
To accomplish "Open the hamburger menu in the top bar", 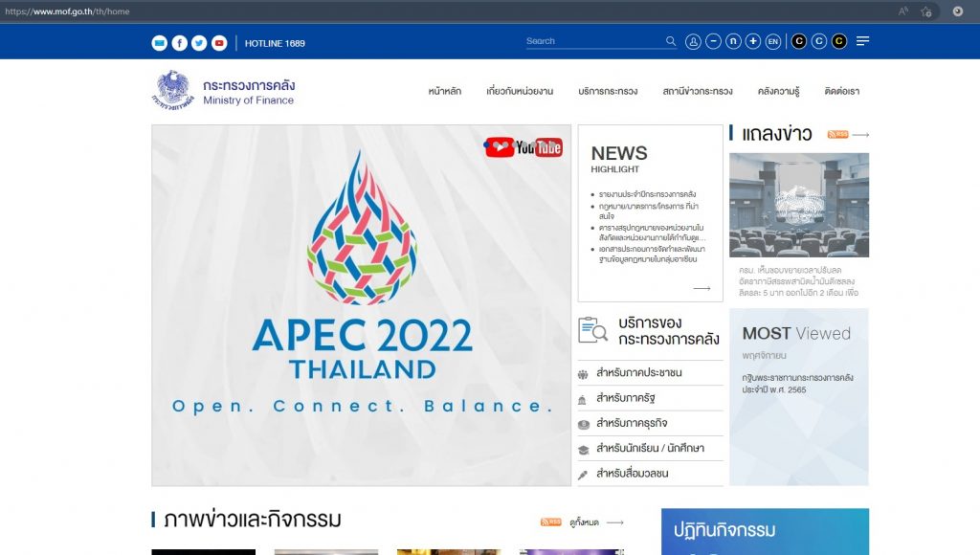I will pyautogui.click(x=862, y=41).
